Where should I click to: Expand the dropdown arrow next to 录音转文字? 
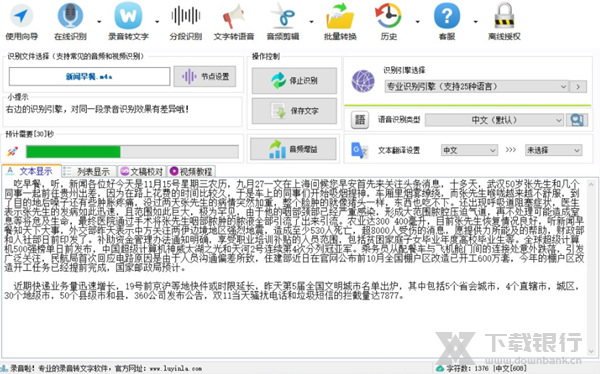(x=157, y=22)
